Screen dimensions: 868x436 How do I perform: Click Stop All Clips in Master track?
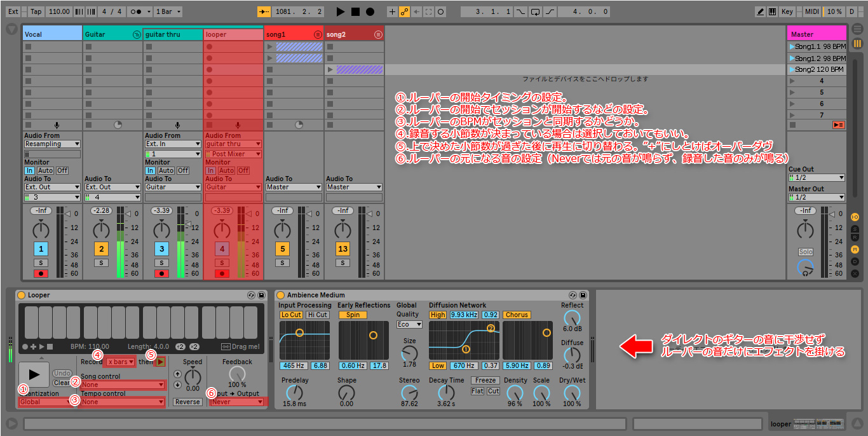click(838, 125)
